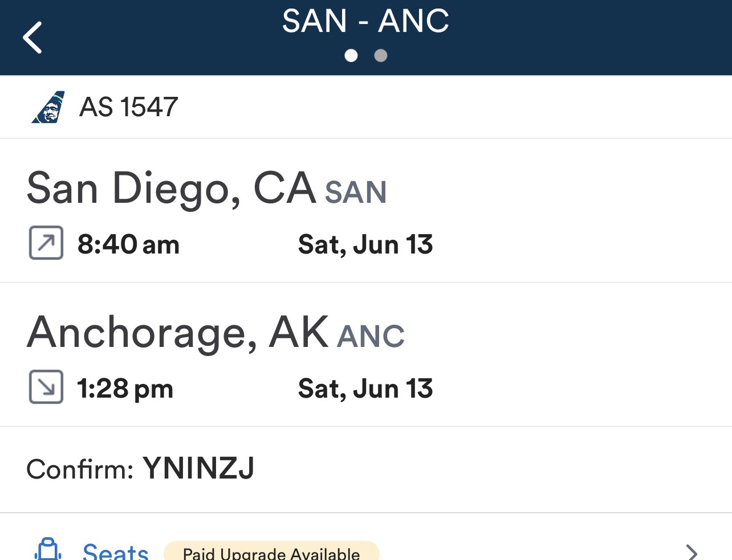Expand Seats row with right chevron
The height and width of the screenshot is (560, 732).
[692, 551]
